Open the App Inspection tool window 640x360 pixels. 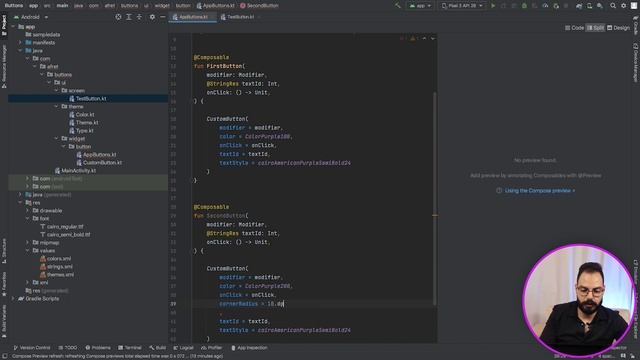pyautogui.click(x=249, y=348)
